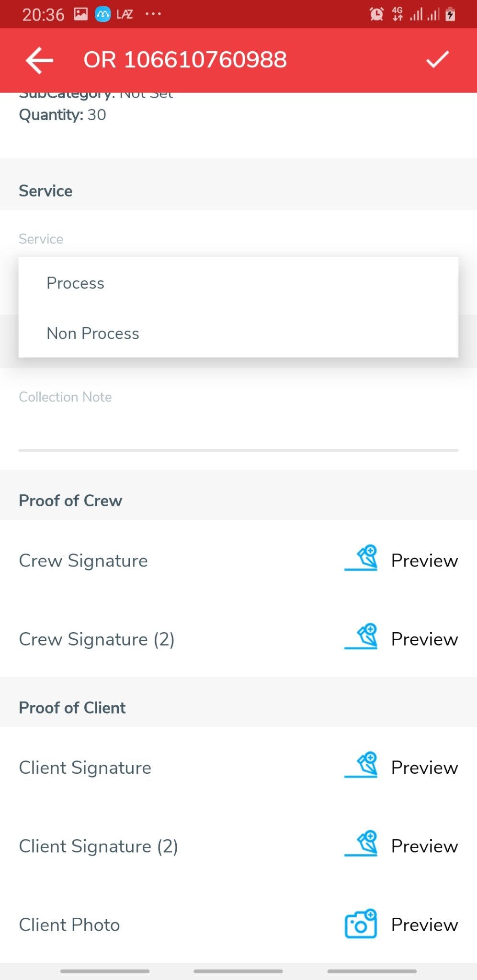Tap the OR 106610760988 title
Image resolution: width=477 pixels, height=980 pixels.
pyautogui.click(x=185, y=60)
